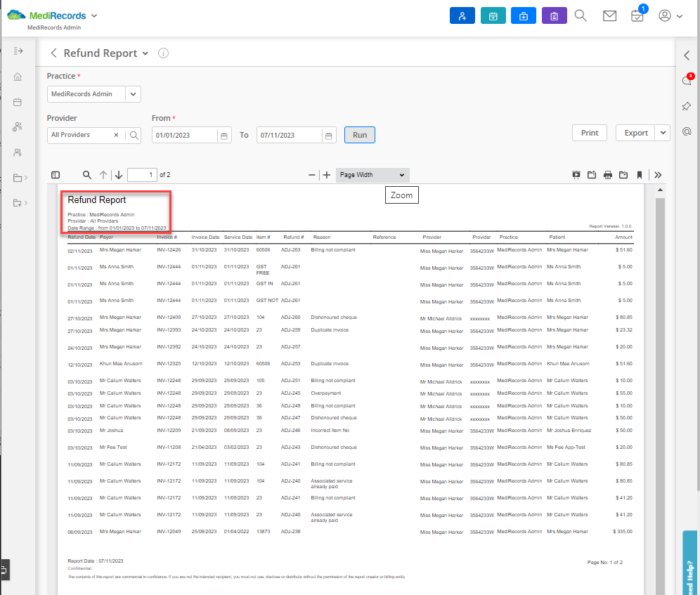Go to the Home sidebar icon
The width and height of the screenshot is (700, 595).
point(18,77)
